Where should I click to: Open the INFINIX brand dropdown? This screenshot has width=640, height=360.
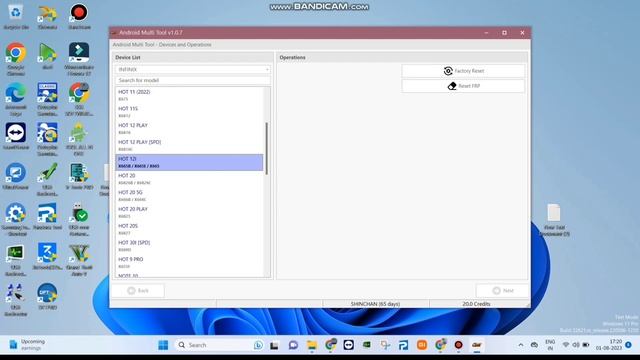point(193,70)
